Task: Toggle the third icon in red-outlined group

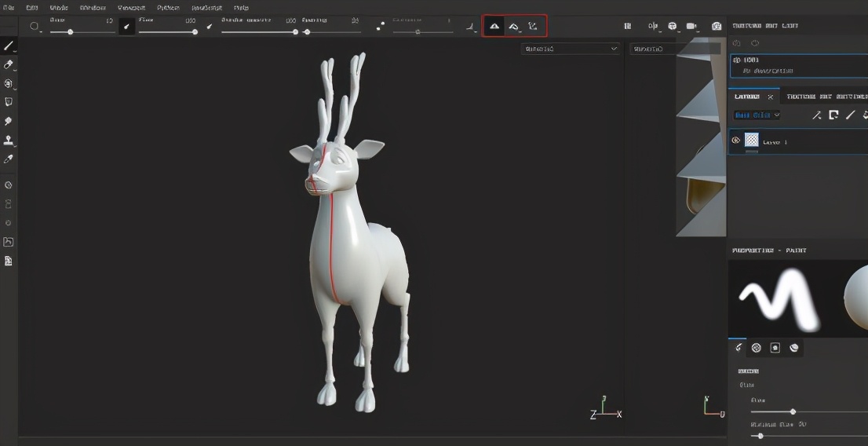Action: pos(533,27)
